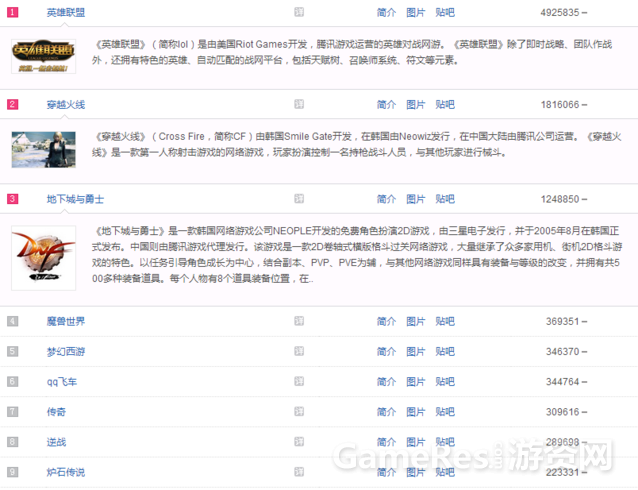Click rank badge 7 for 传奇

[13, 411]
